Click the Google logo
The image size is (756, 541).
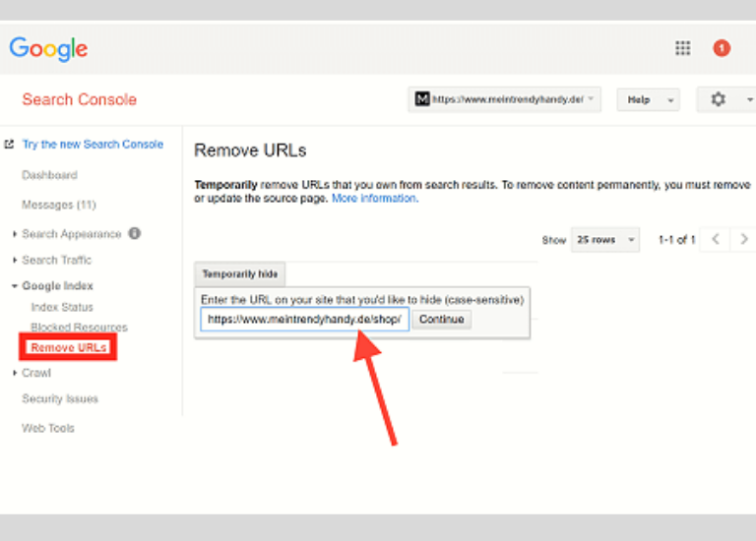(48, 48)
